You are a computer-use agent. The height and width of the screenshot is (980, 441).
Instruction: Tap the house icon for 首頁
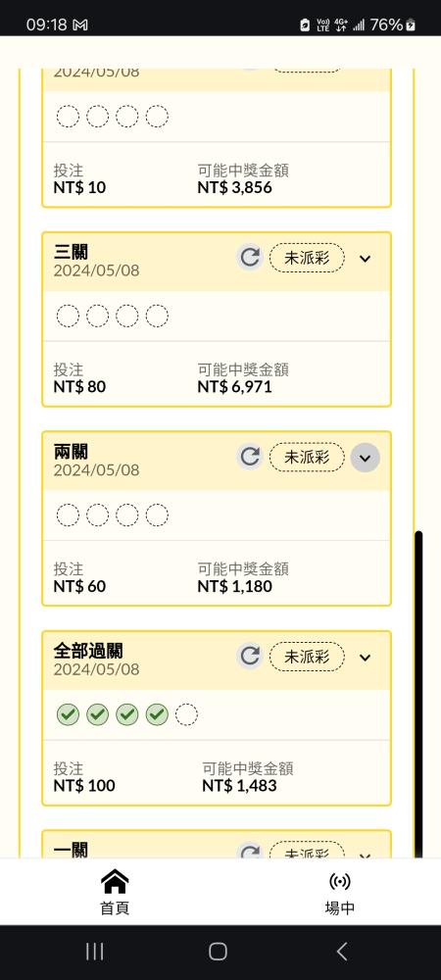pyautogui.click(x=115, y=881)
